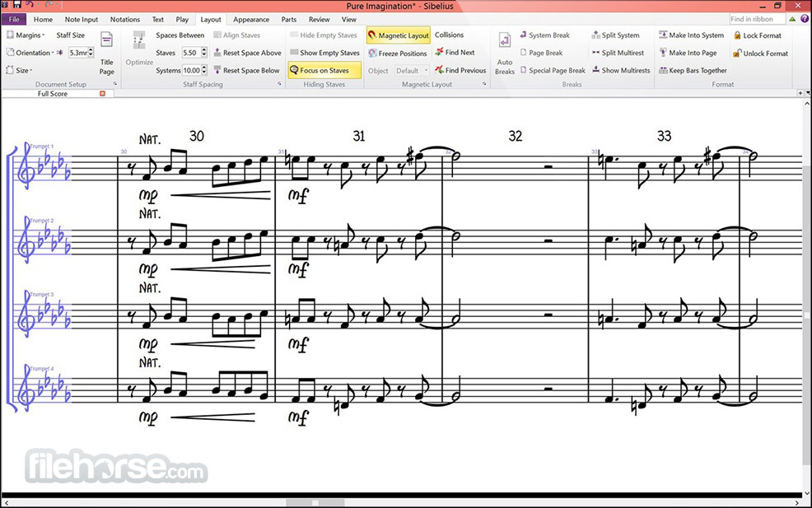Open the Object Default dropdown
Image resolution: width=812 pixels, height=508 pixels.
click(412, 71)
